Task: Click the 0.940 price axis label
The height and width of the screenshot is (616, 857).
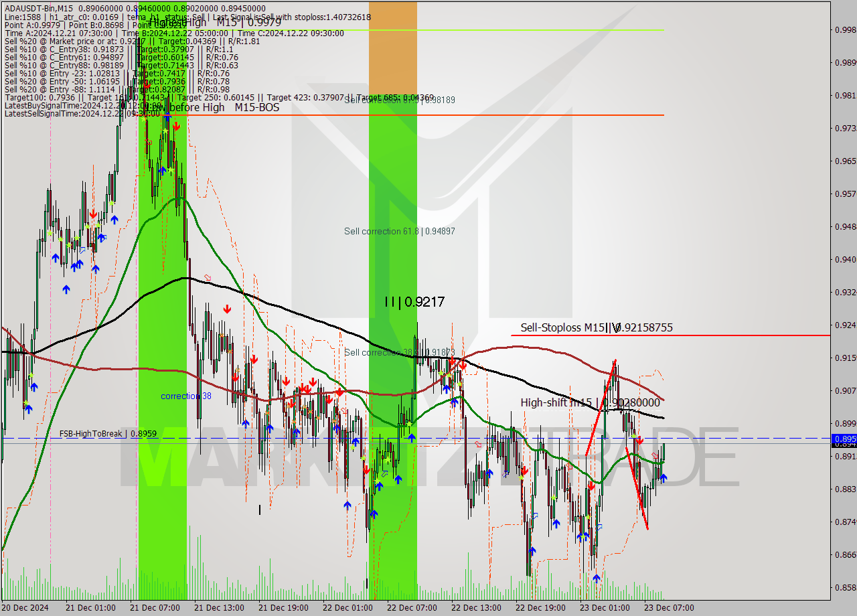Action: [x=846, y=259]
